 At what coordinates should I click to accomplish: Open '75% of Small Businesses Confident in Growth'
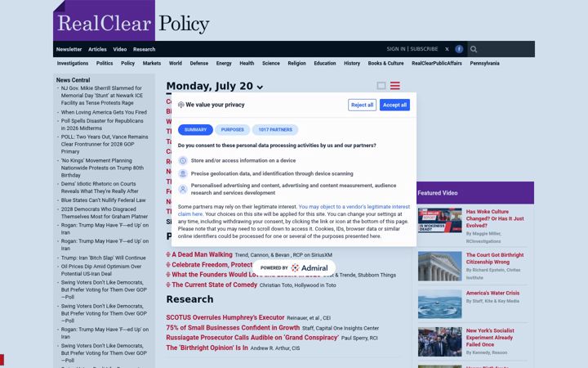point(233,328)
